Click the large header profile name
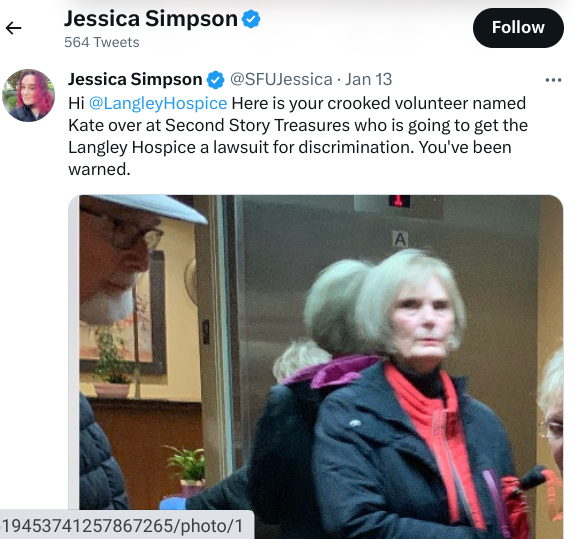 coord(151,19)
